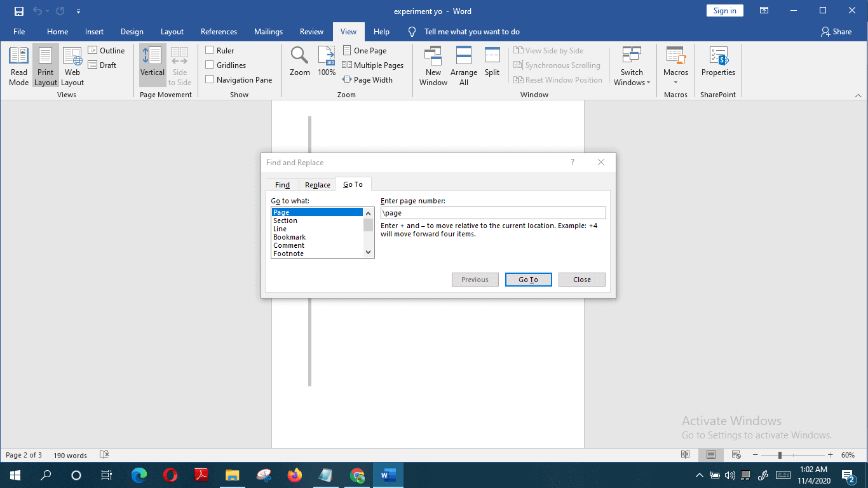The height and width of the screenshot is (488, 868).
Task: Click the 60% zoom level
Action: [848, 455]
